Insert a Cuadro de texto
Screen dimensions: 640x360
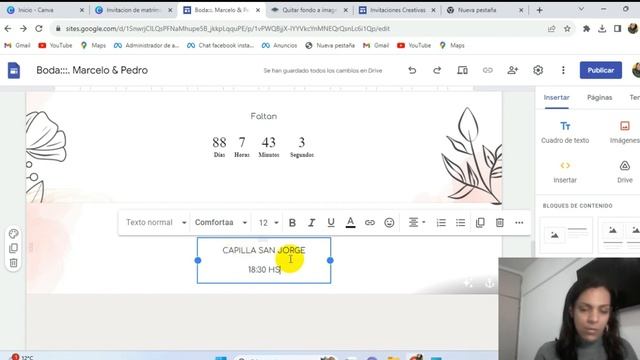(x=565, y=132)
